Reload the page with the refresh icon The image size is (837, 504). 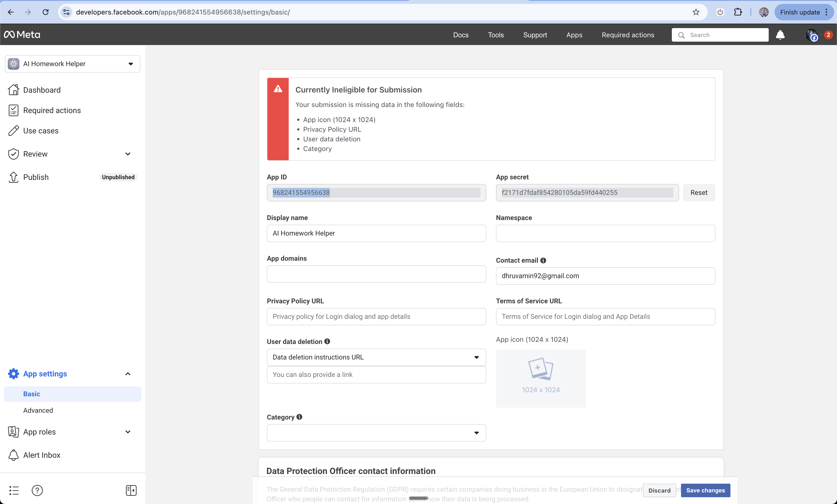pyautogui.click(x=46, y=12)
